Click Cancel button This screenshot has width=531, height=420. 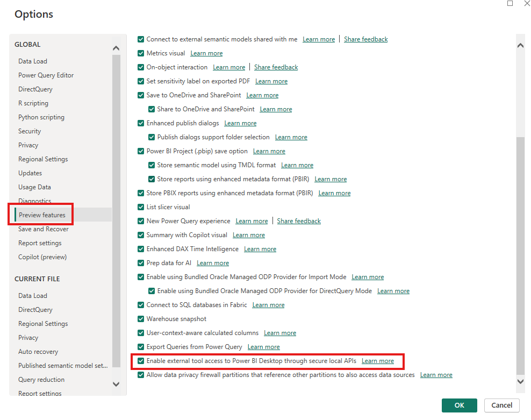tap(501, 405)
